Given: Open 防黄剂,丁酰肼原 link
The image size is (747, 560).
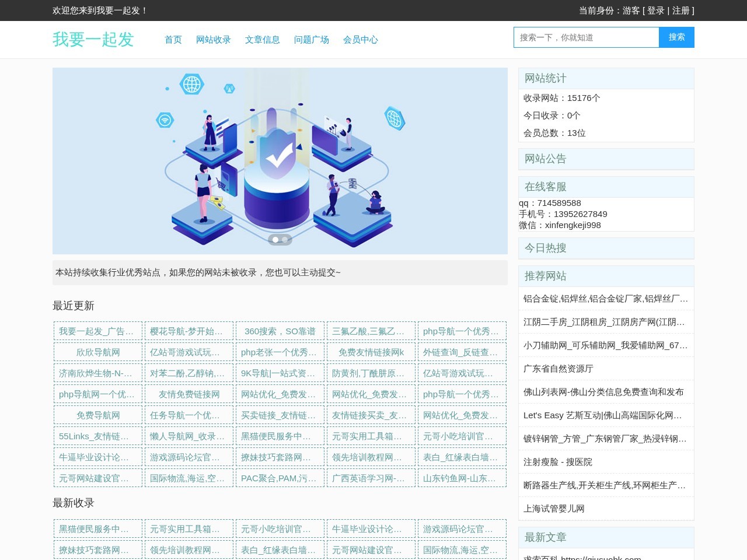Looking at the screenshot, I should click(371, 373).
